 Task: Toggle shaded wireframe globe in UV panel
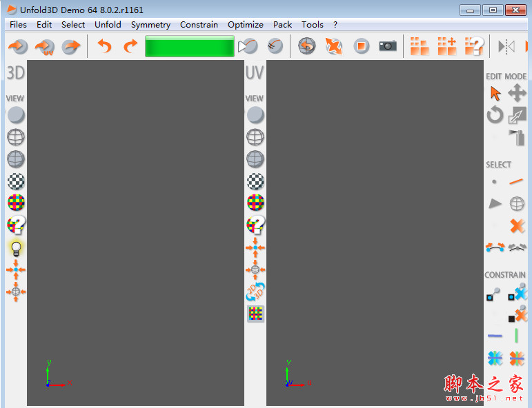tap(255, 159)
